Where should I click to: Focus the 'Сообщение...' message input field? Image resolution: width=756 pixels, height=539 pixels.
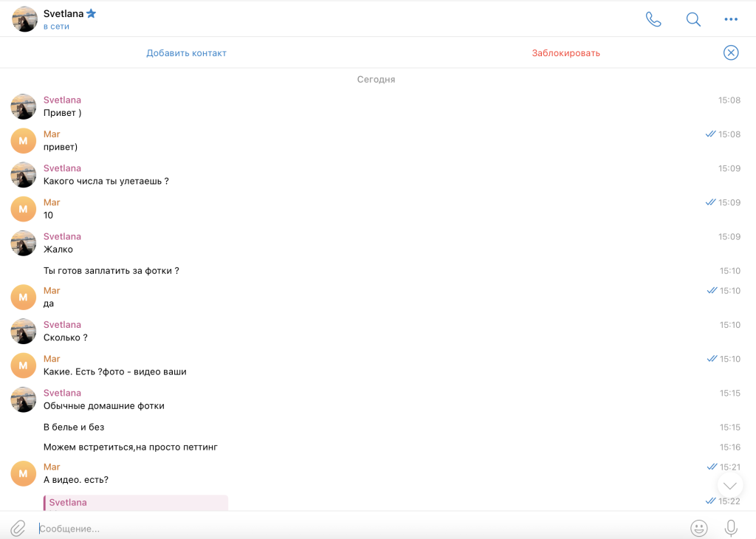point(354,529)
